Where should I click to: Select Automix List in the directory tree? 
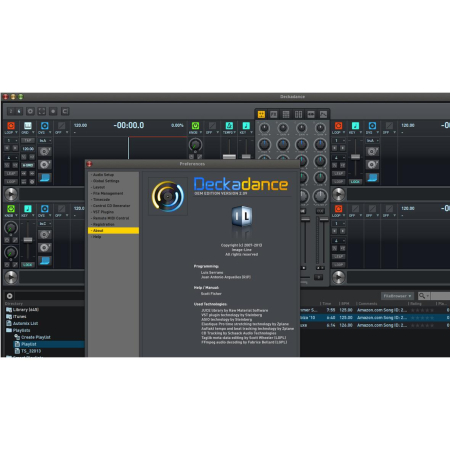point(22,323)
